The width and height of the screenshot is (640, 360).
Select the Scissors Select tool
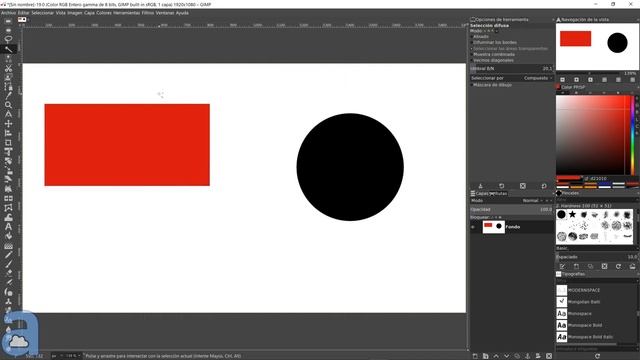point(8,68)
